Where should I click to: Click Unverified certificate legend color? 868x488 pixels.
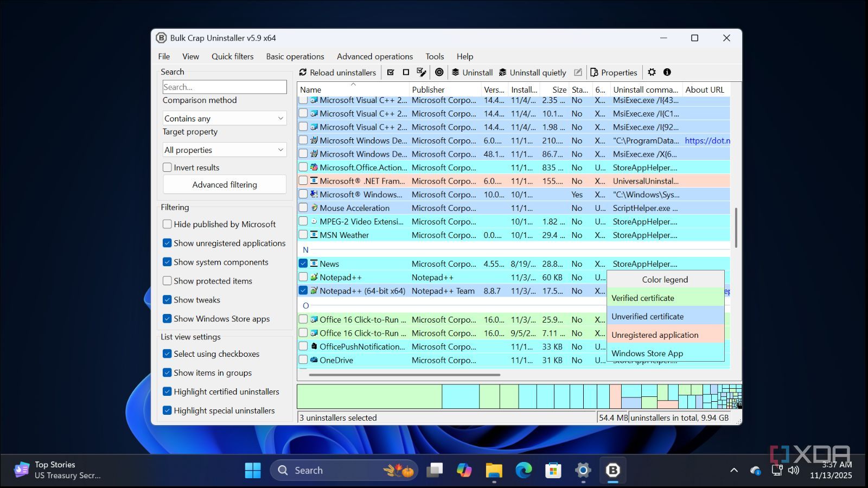(666, 316)
